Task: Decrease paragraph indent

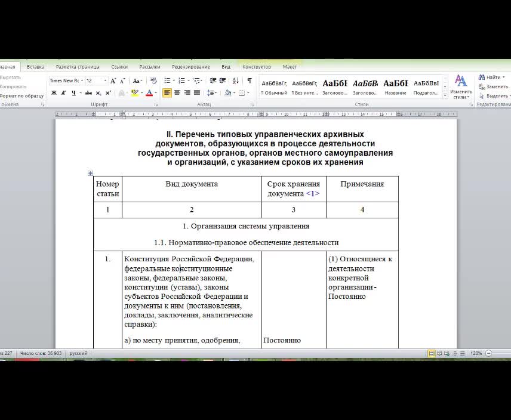Action: point(213,81)
